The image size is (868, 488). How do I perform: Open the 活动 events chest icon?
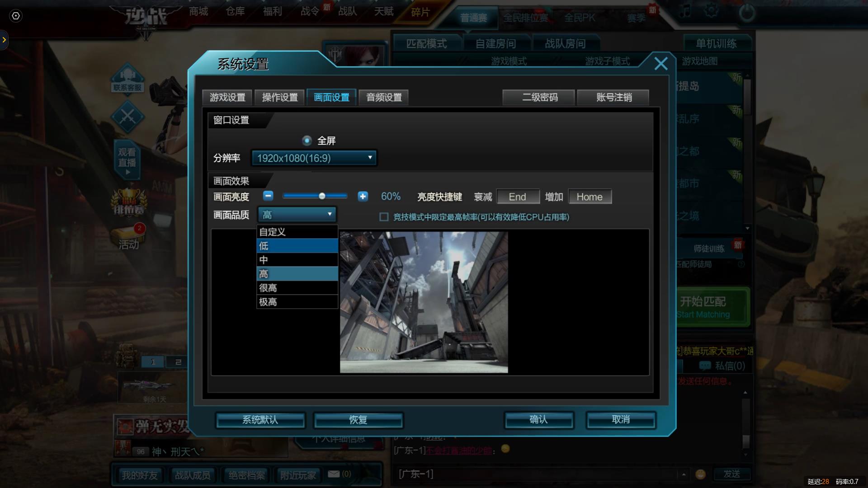pos(128,237)
